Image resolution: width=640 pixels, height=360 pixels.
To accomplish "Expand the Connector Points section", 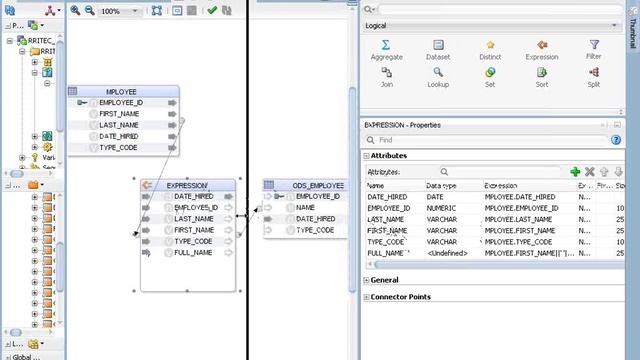I will 366,297.
